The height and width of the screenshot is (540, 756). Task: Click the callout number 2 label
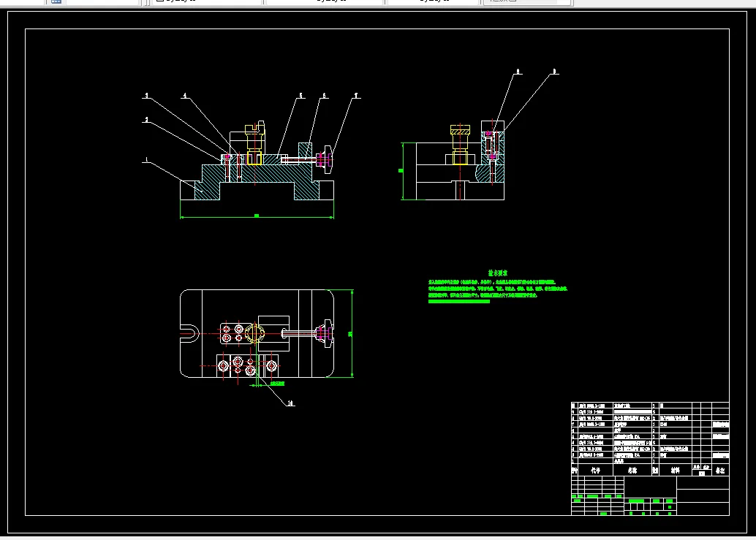click(x=146, y=119)
